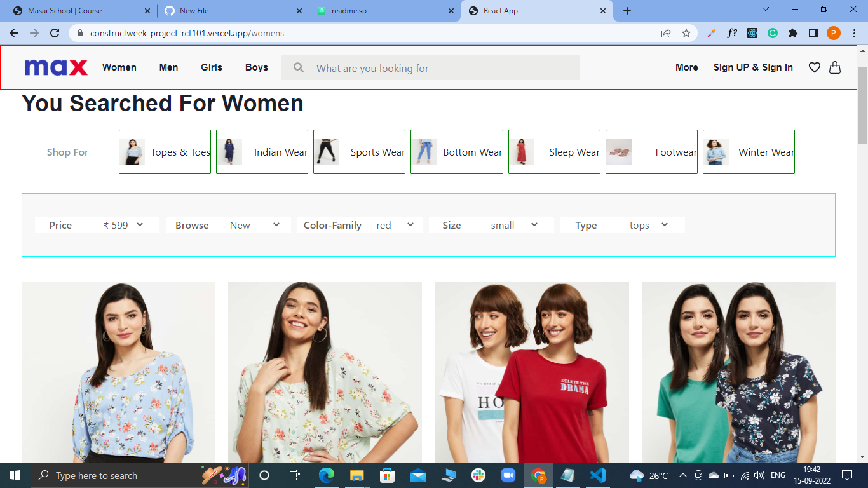
Task: Launch VS Code from the taskbar
Action: pyautogui.click(x=597, y=475)
